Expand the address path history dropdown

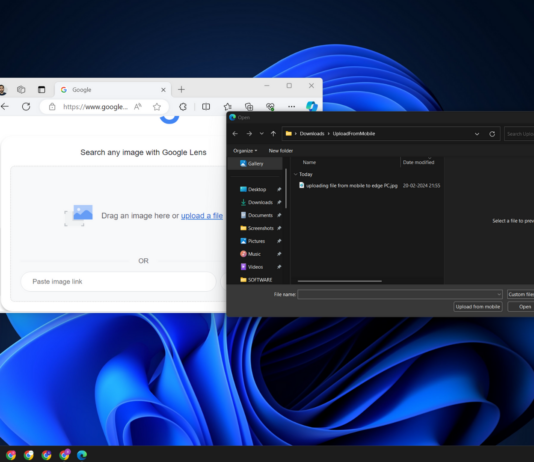(477, 134)
